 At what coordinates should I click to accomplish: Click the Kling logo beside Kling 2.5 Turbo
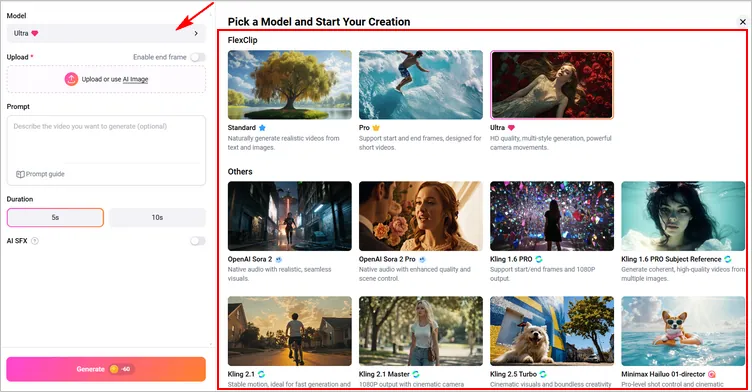543,374
